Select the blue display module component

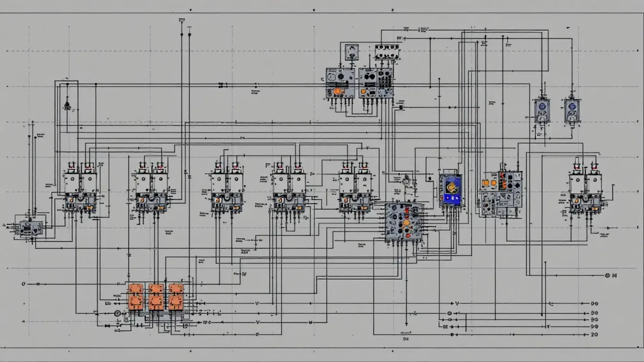coord(450,190)
